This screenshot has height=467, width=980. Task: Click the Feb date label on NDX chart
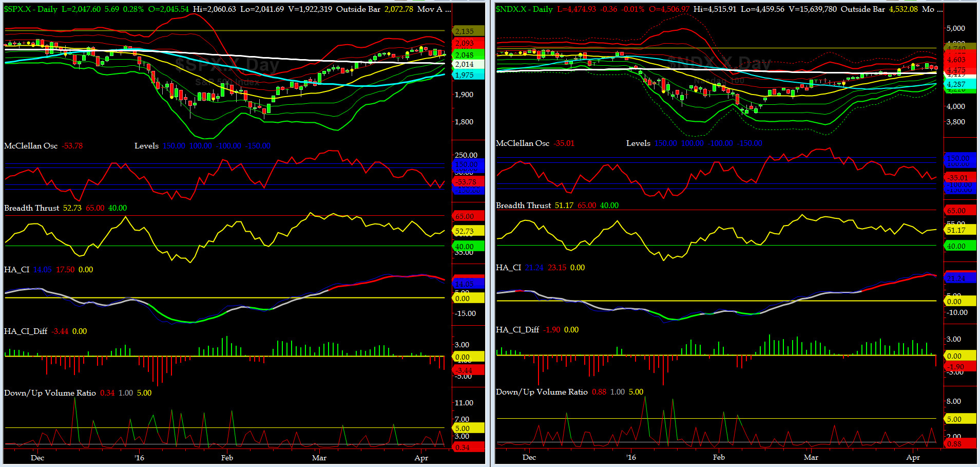719,457
